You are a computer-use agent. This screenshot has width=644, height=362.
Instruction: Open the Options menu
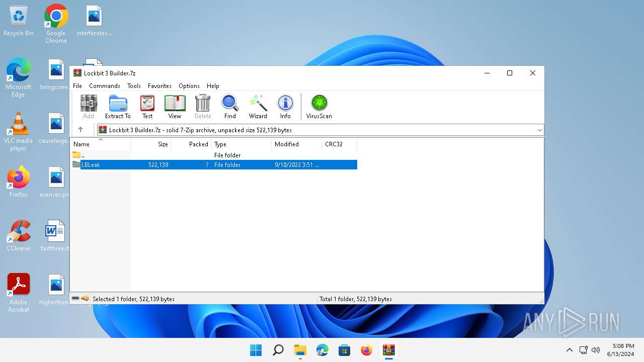coord(189,86)
